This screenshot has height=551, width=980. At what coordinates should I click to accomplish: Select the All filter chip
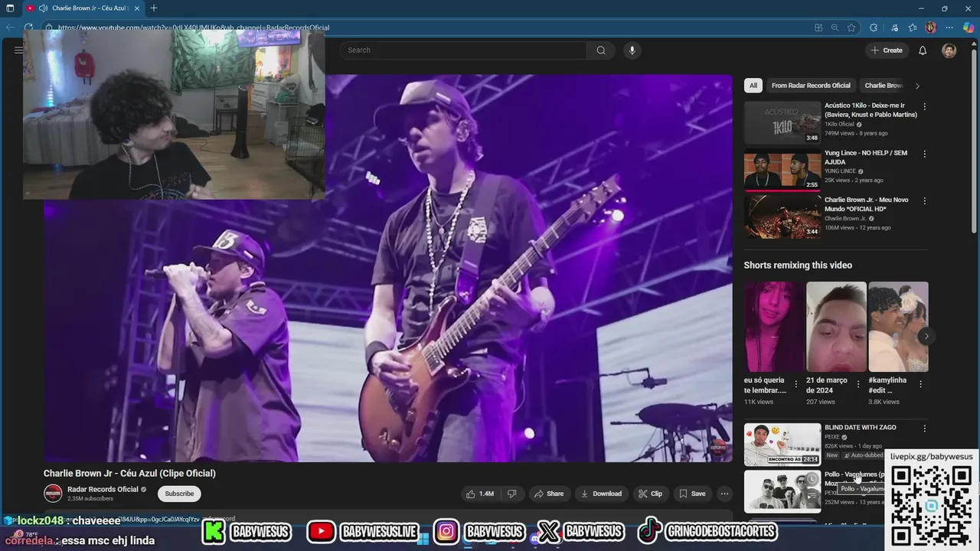[x=753, y=86]
